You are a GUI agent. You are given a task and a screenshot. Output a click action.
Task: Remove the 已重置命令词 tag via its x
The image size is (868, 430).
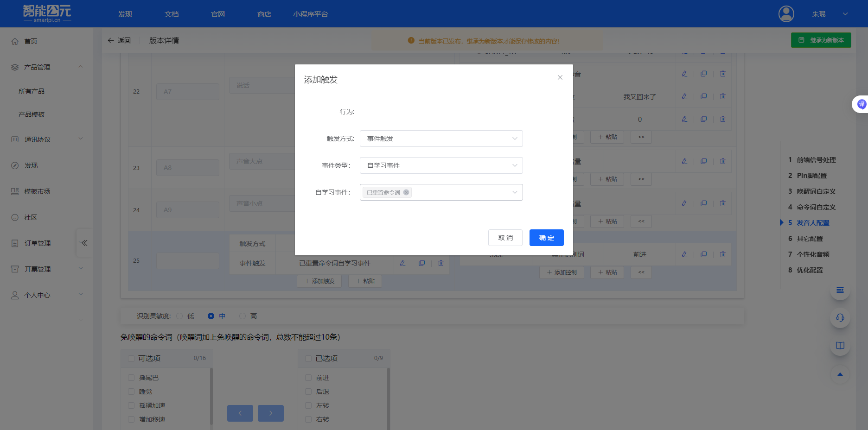click(407, 192)
